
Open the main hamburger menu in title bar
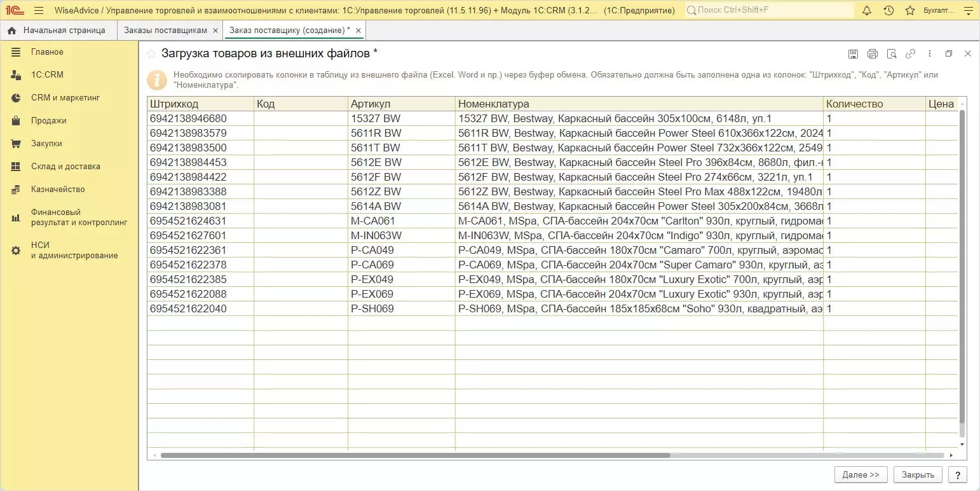point(39,10)
